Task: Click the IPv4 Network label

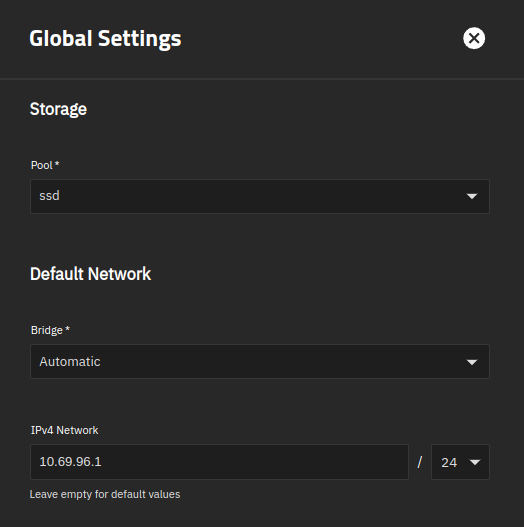Action: pyautogui.click(x=64, y=430)
